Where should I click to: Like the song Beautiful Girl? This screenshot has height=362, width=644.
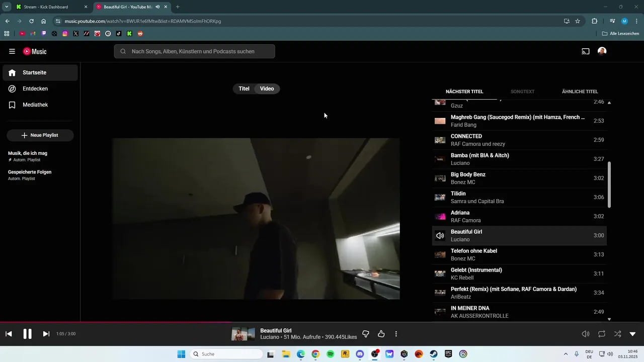(381, 334)
